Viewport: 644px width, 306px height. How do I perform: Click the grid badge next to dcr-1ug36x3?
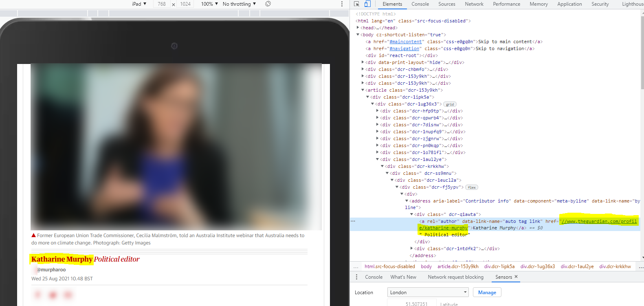(x=450, y=104)
